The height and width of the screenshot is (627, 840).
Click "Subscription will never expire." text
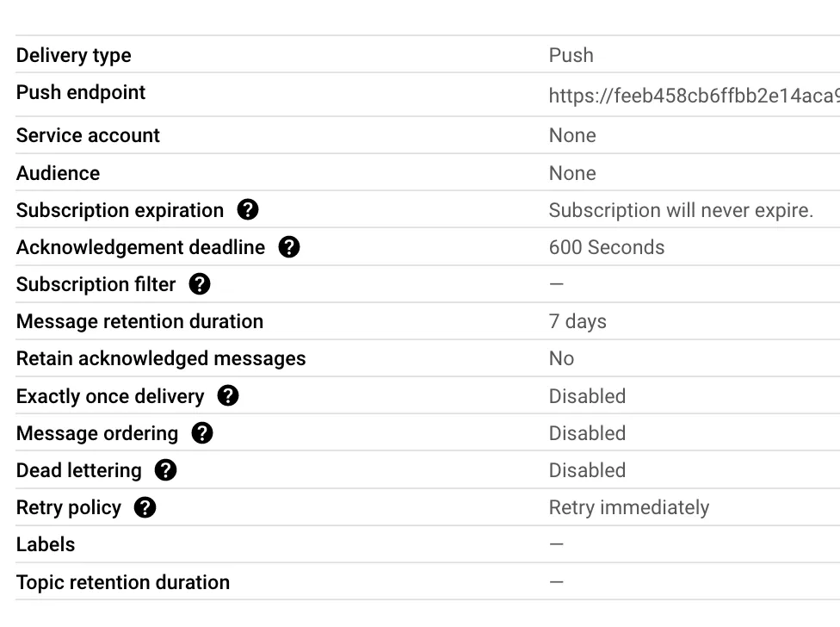680,210
